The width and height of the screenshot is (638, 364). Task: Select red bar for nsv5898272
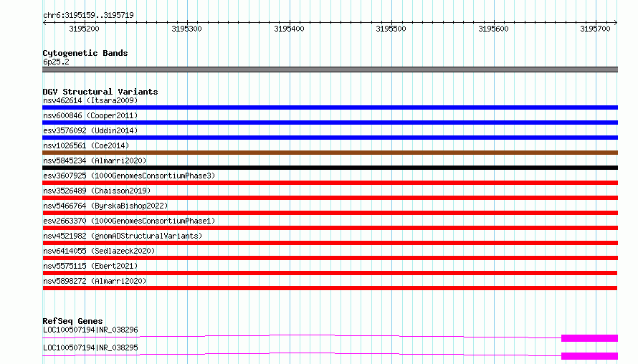click(330, 288)
